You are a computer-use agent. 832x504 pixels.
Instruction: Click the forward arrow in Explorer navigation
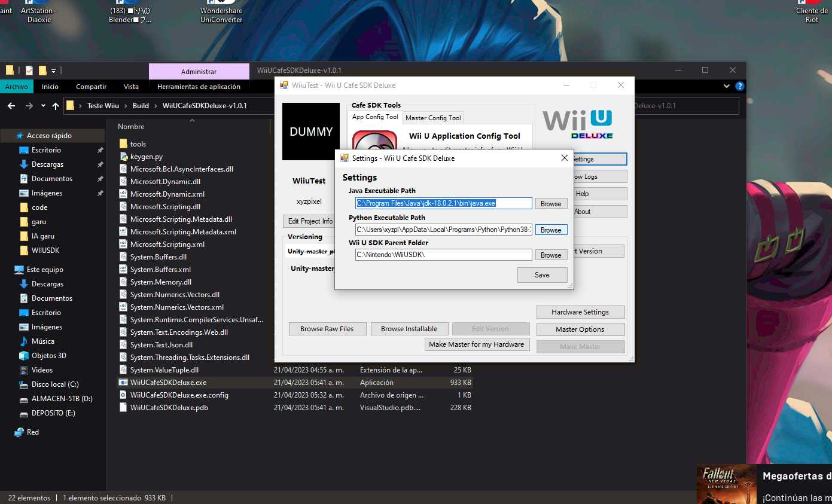(29, 106)
